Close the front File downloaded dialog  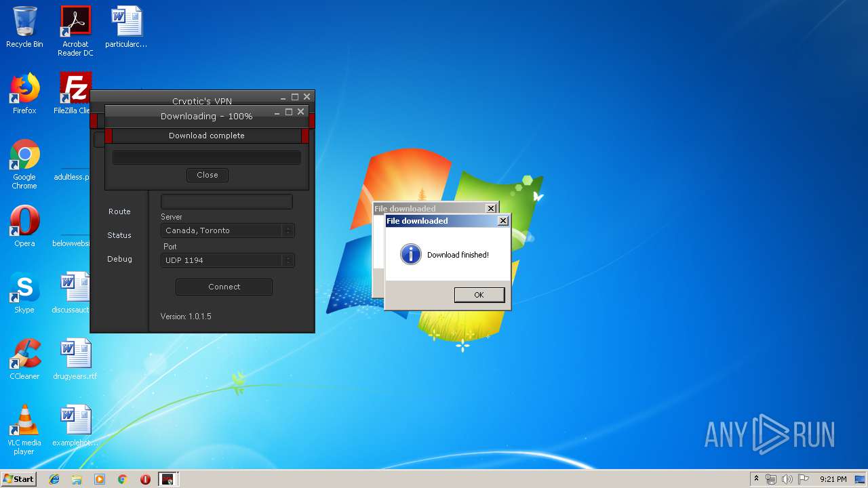pyautogui.click(x=502, y=221)
